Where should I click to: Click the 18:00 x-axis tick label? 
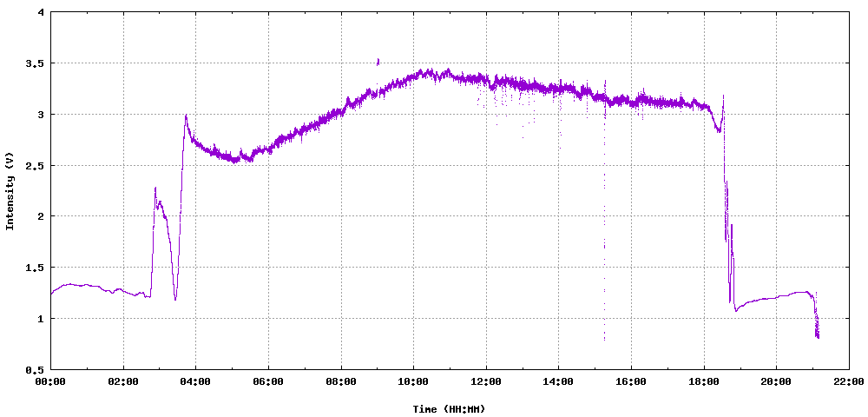(x=704, y=381)
